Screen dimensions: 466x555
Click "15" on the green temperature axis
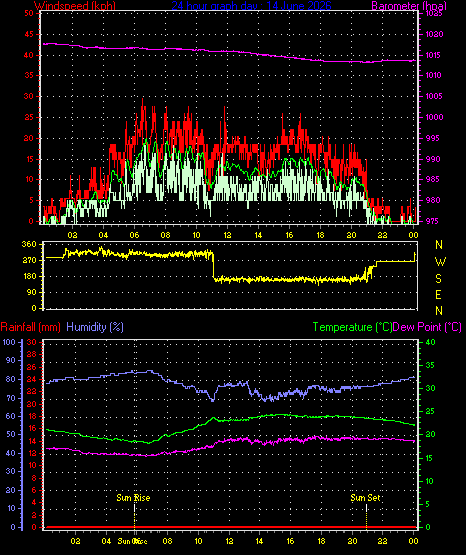[429, 458]
